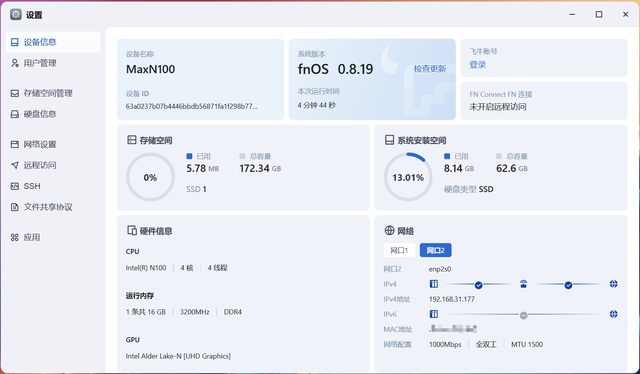Click the 存储空间 header icon

131,140
